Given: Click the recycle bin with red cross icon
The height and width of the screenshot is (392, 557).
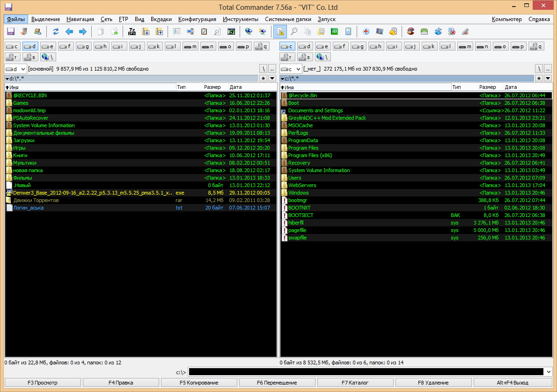Looking at the screenshot, I should click(x=452, y=32).
